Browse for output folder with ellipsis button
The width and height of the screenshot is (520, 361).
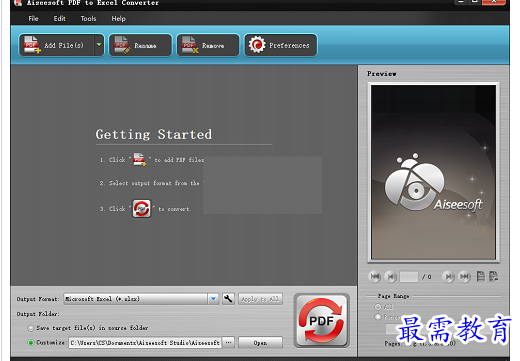pos(228,342)
